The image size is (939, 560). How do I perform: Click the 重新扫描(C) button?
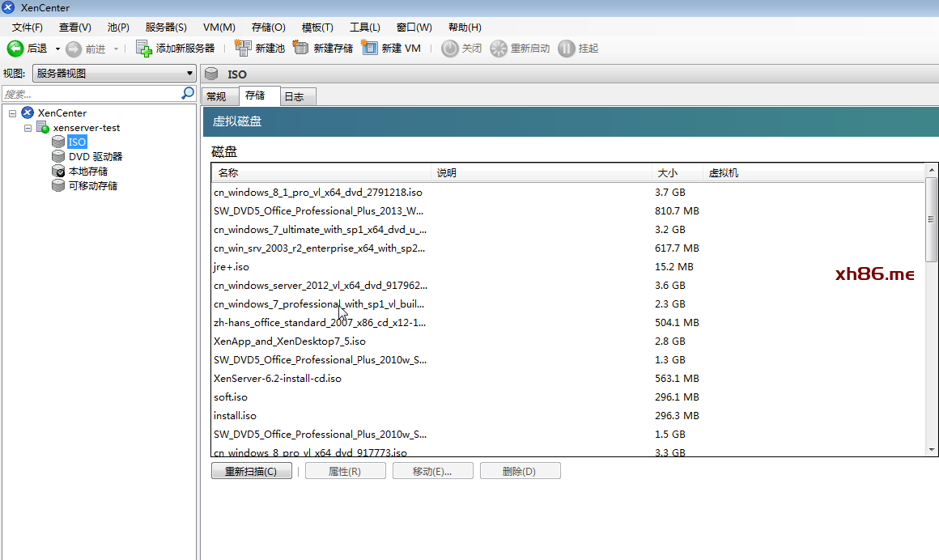pos(251,471)
